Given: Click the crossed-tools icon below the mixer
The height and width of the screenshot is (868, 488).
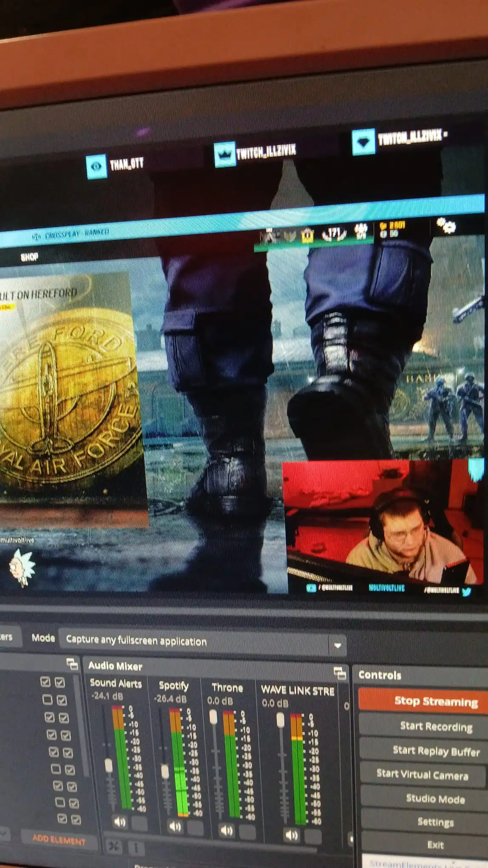Looking at the screenshot, I should tap(113, 846).
